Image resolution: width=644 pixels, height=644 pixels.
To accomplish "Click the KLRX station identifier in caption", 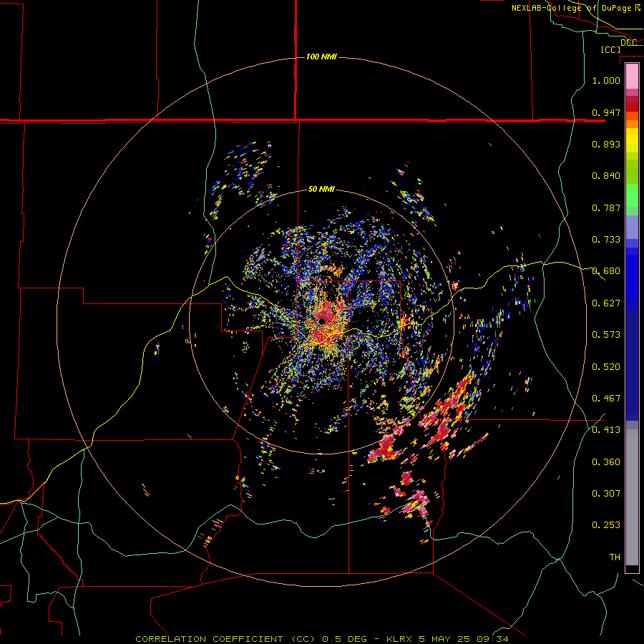I will point(401,639).
